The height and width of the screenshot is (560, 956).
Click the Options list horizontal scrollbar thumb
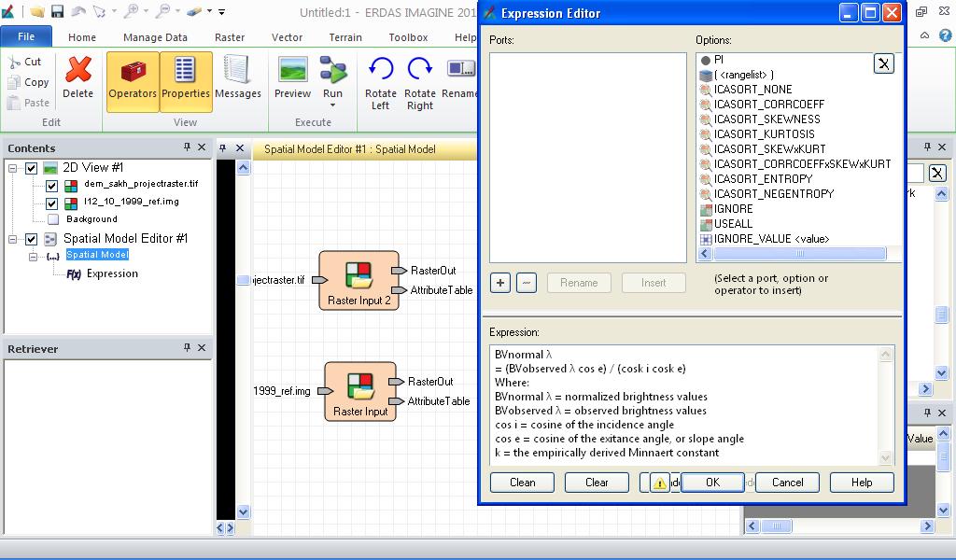(x=800, y=254)
